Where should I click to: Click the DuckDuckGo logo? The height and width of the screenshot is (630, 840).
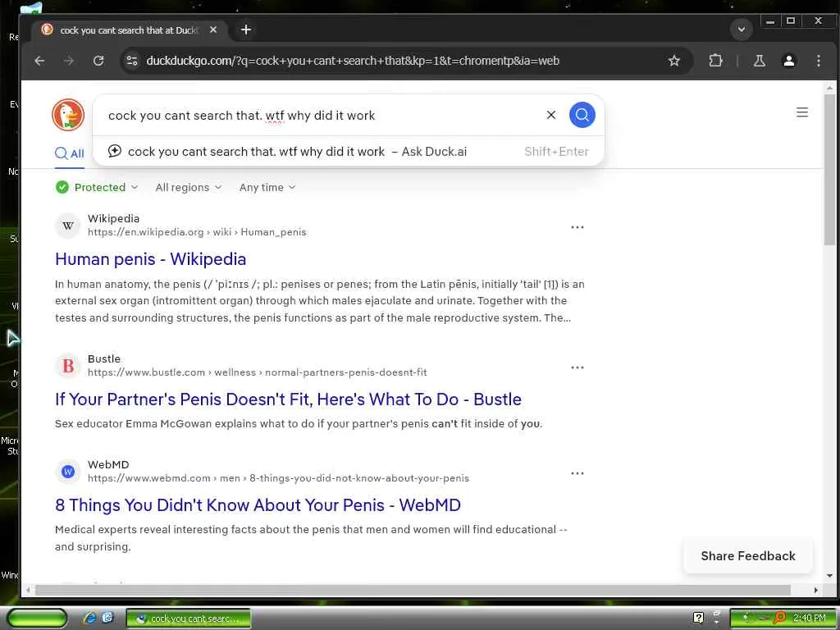point(68,115)
